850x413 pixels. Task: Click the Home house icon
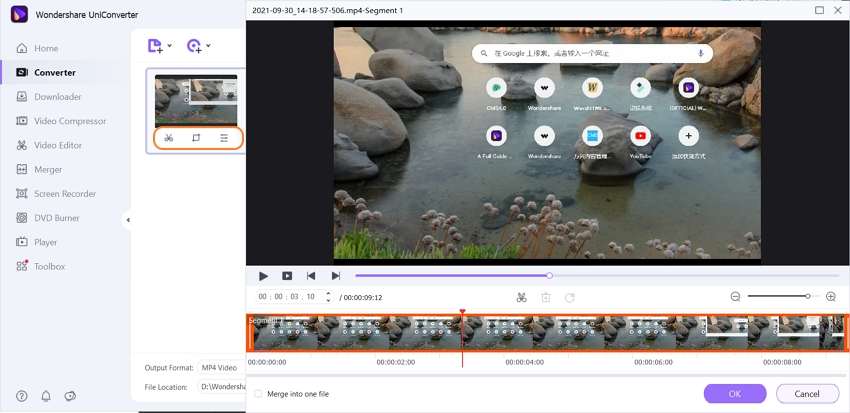click(x=22, y=48)
